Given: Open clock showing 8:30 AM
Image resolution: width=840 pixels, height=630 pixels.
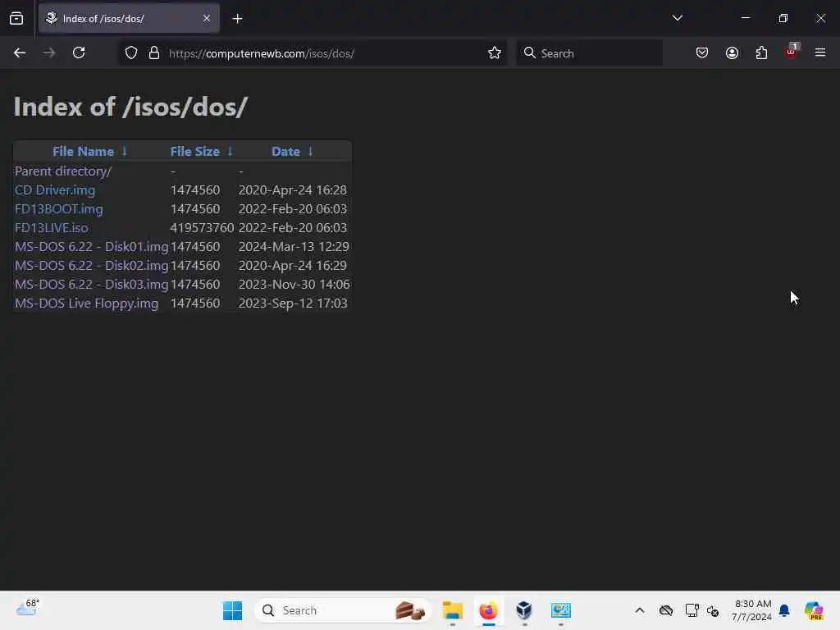Looking at the screenshot, I should coord(752,610).
